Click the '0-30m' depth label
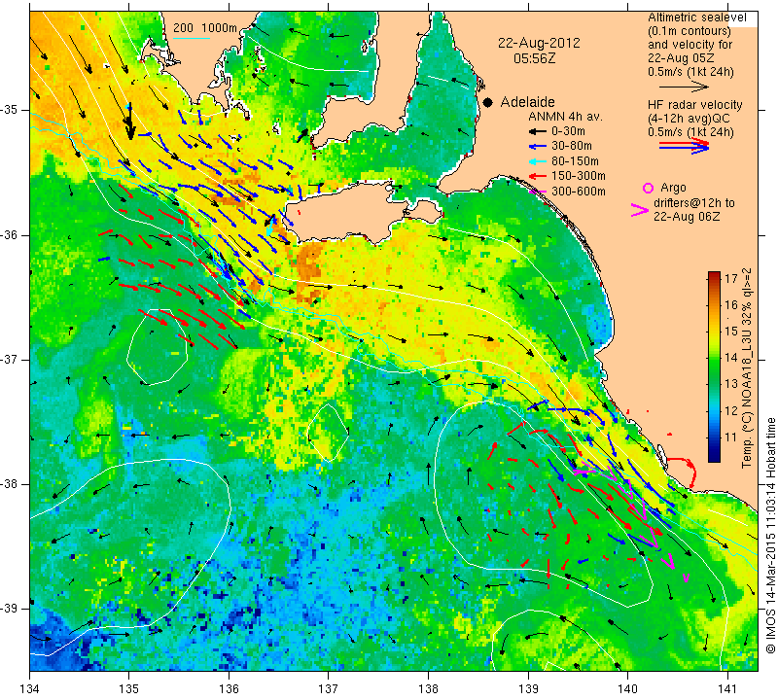The width and height of the screenshot is (778, 700). [568, 131]
